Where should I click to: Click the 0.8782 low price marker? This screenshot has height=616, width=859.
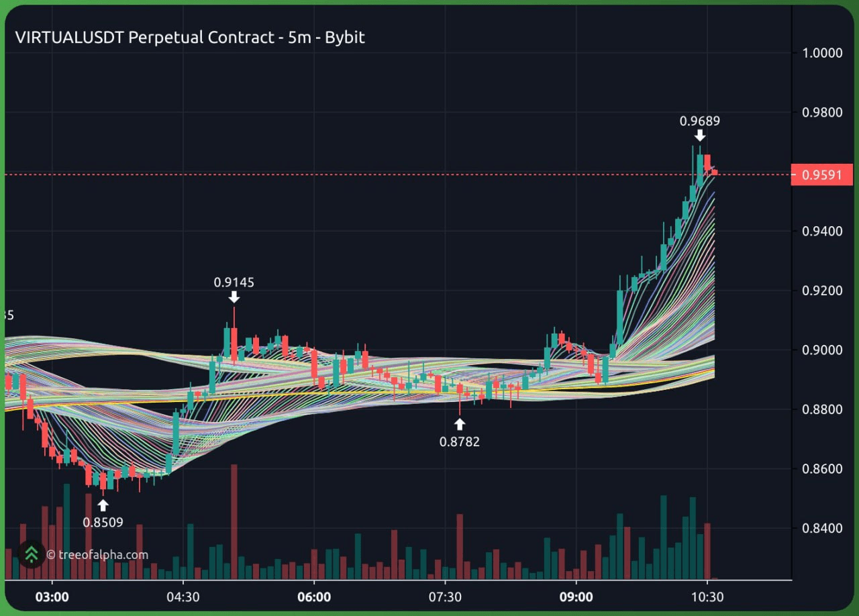coord(460,442)
